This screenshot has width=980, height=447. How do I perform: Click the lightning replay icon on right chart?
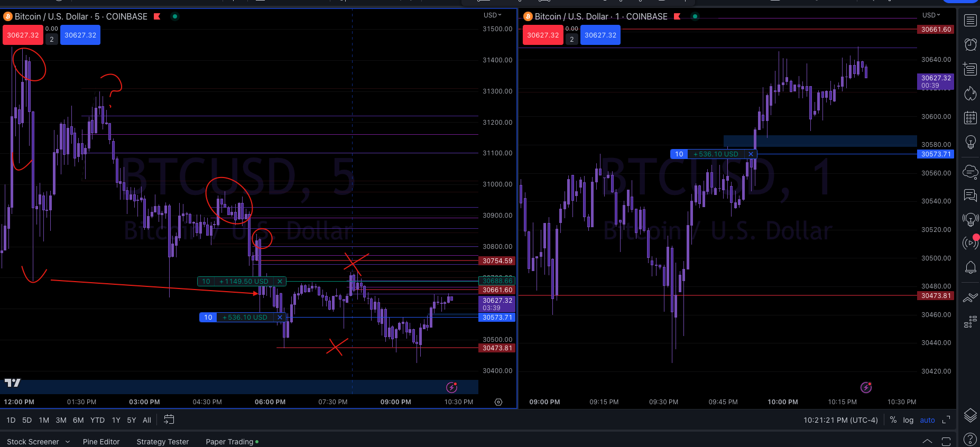[x=866, y=387]
